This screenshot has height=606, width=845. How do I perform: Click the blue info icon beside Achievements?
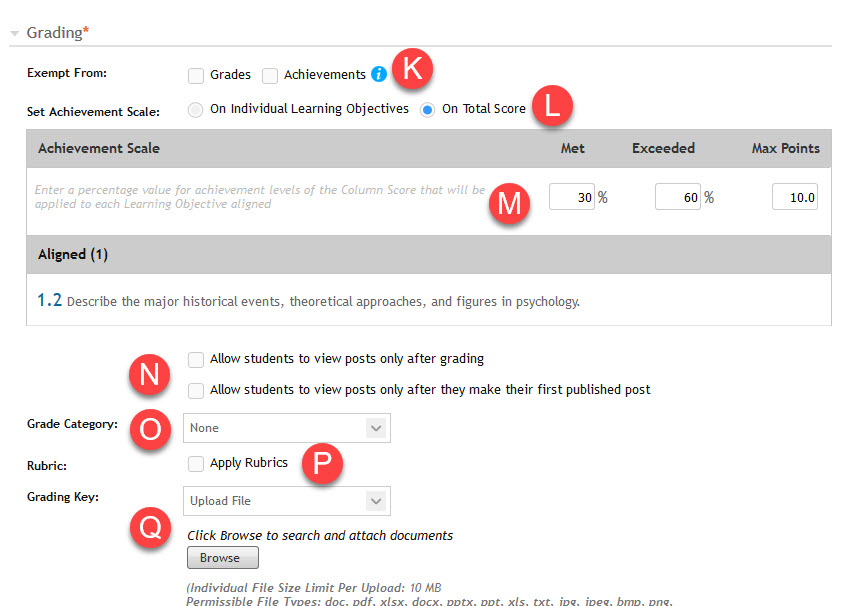(x=378, y=74)
